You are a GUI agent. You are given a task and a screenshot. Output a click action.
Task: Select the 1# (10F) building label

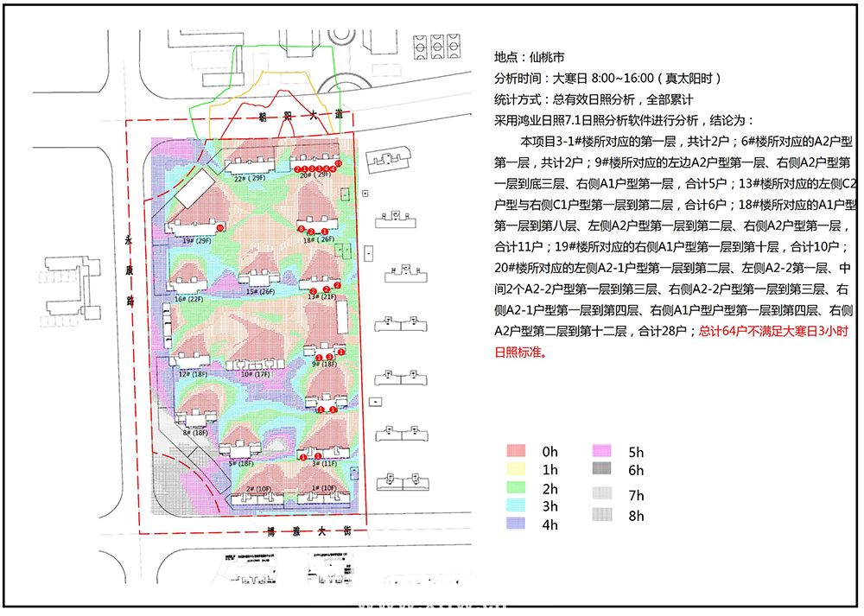322,488
